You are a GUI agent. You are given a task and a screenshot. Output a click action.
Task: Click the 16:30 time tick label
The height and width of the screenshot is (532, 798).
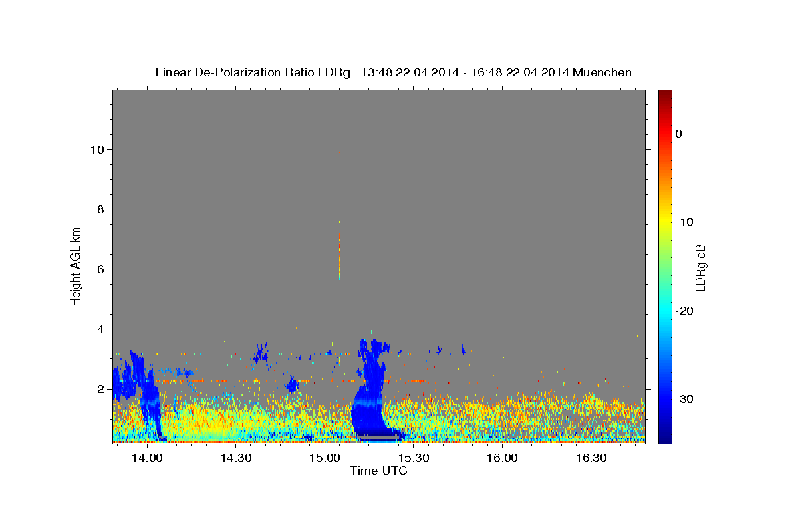(591, 458)
